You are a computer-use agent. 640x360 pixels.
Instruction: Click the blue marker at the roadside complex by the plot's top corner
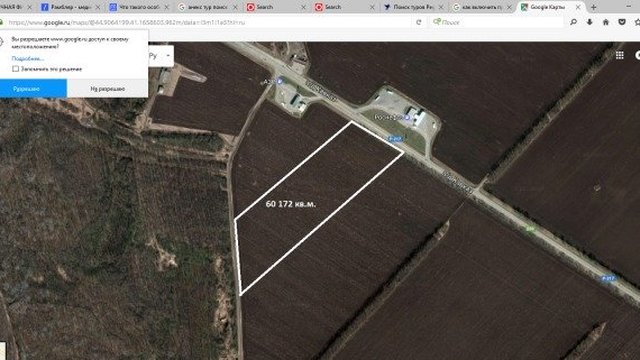tap(407, 118)
